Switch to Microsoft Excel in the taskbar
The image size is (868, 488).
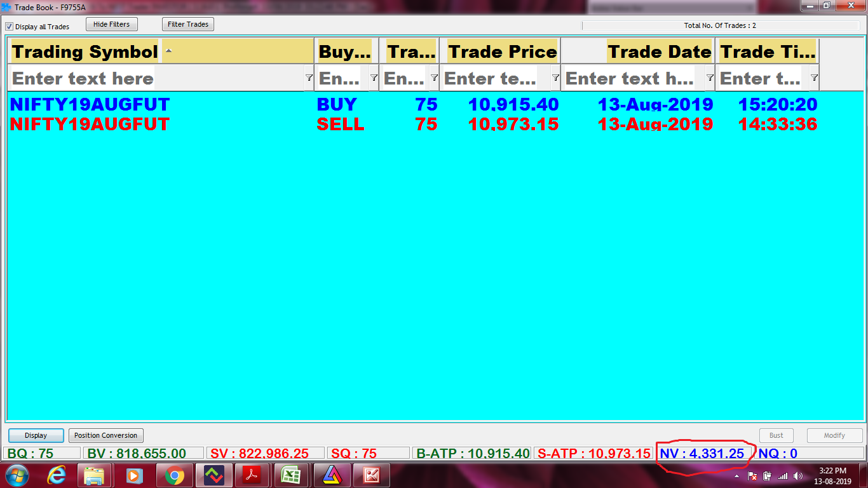292,475
